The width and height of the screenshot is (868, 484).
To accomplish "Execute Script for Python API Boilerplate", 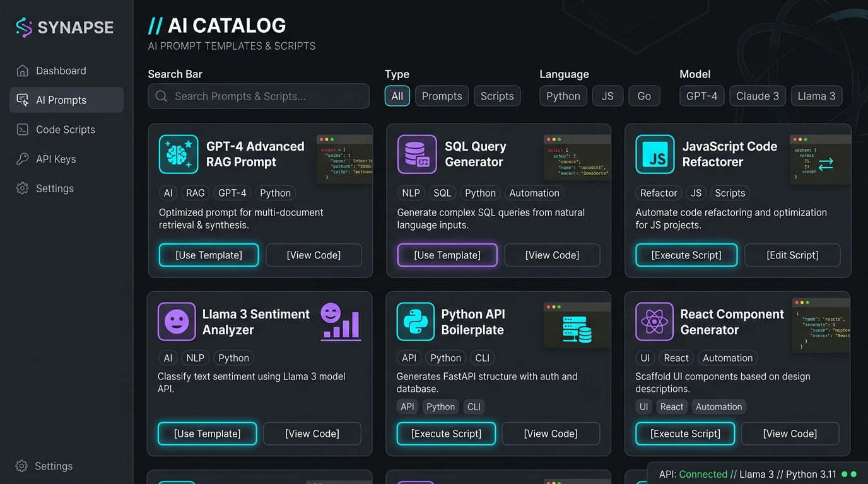I will [446, 434].
